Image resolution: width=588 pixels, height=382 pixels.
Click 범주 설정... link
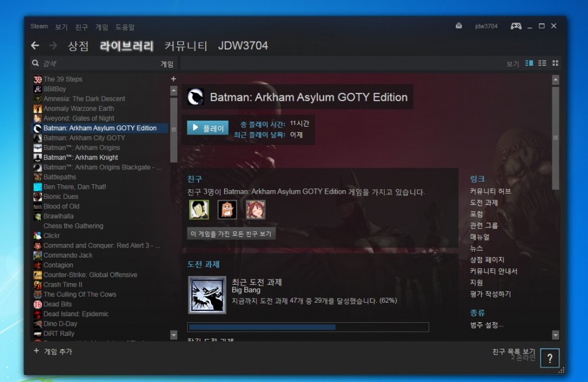point(487,325)
